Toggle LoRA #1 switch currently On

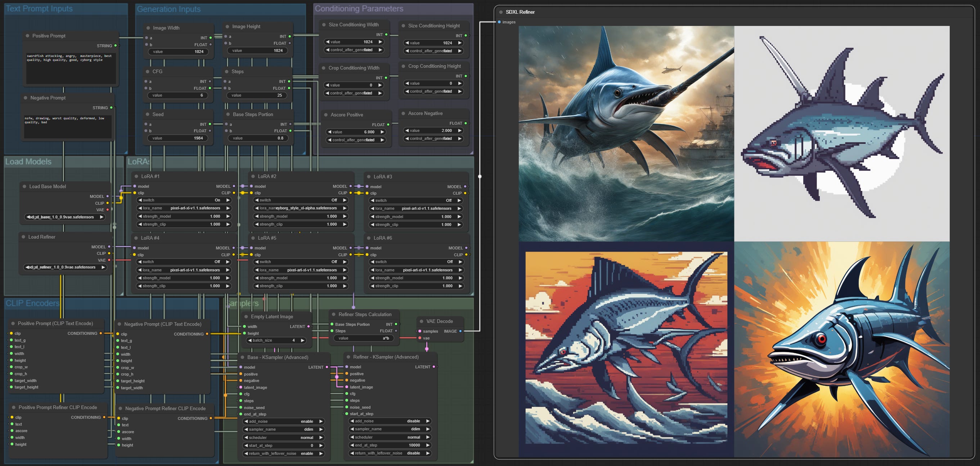click(184, 200)
